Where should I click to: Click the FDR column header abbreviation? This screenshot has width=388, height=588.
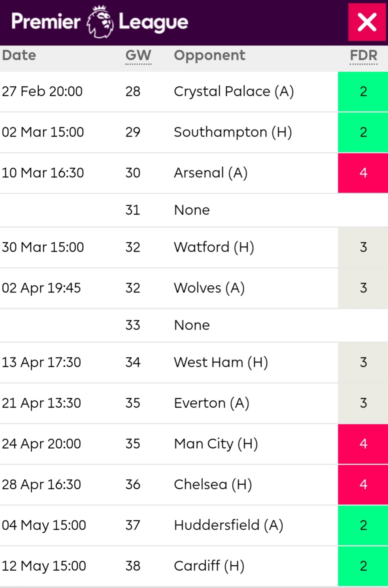tap(363, 56)
